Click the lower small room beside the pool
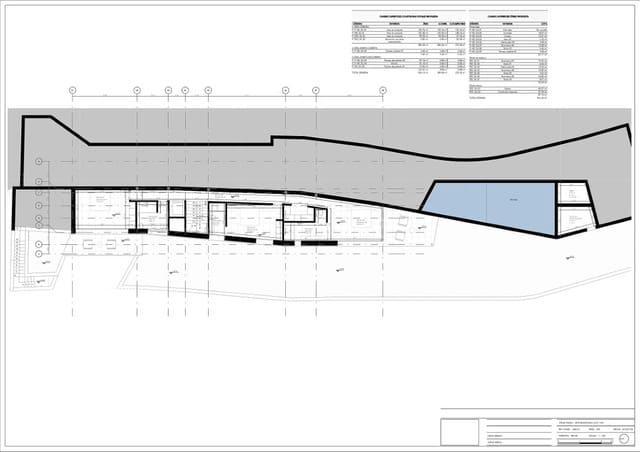Viewport: 640px width, 452px height. [x=573, y=221]
